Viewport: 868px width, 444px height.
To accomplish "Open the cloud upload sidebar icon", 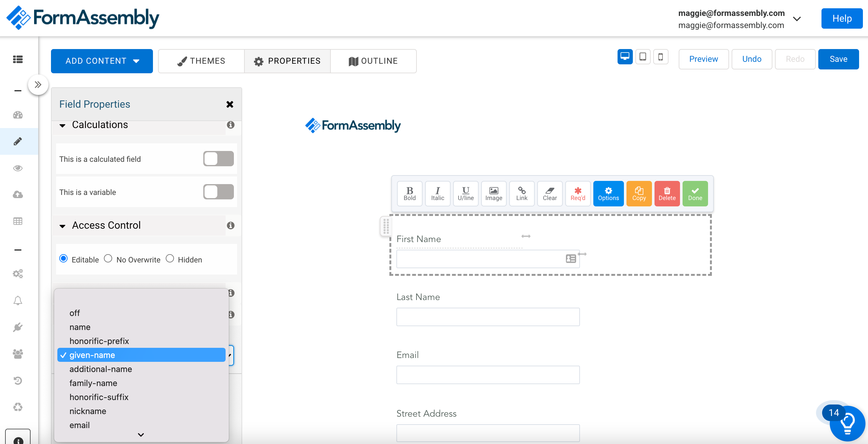I will 18,194.
